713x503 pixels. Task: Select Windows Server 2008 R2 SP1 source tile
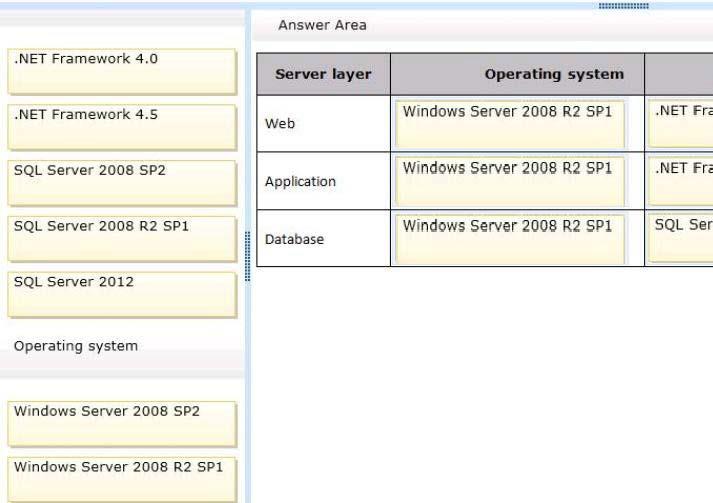[122, 479]
